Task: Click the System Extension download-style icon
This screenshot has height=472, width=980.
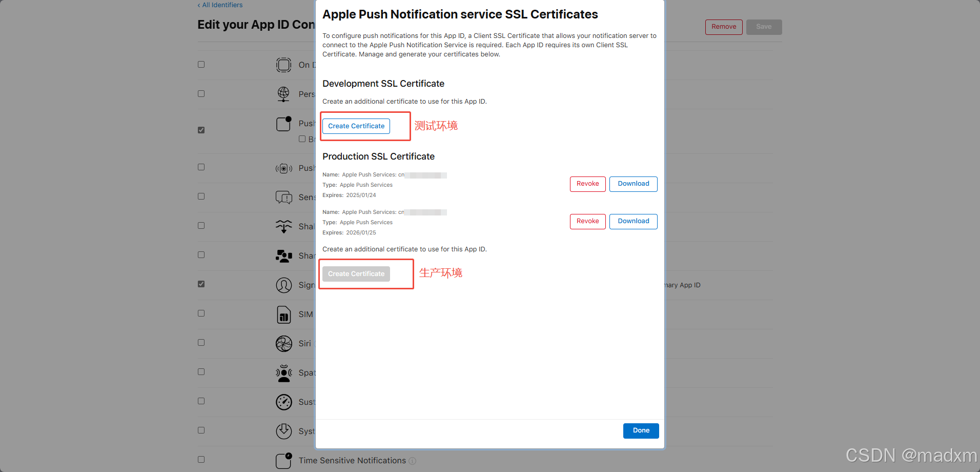Action: click(283, 431)
